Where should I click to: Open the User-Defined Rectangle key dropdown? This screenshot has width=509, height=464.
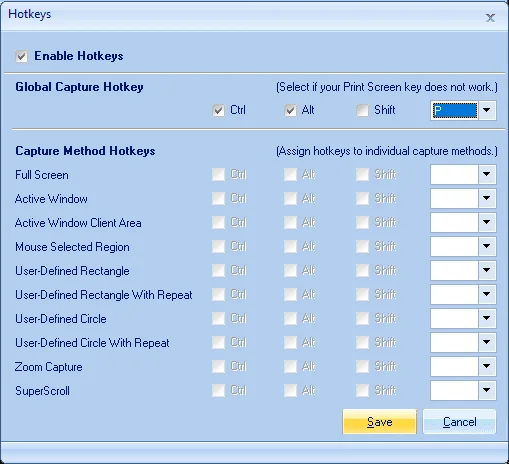pyautogui.click(x=487, y=270)
